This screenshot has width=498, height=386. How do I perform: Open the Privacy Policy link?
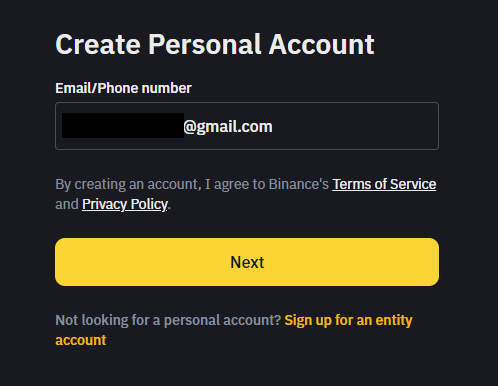125,204
